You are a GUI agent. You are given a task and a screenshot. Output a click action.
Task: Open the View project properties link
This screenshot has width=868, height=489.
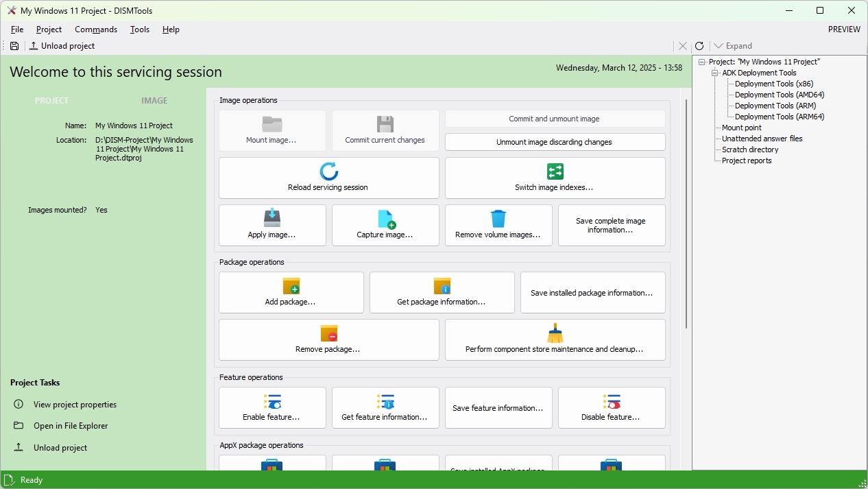click(x=75, y=405)
